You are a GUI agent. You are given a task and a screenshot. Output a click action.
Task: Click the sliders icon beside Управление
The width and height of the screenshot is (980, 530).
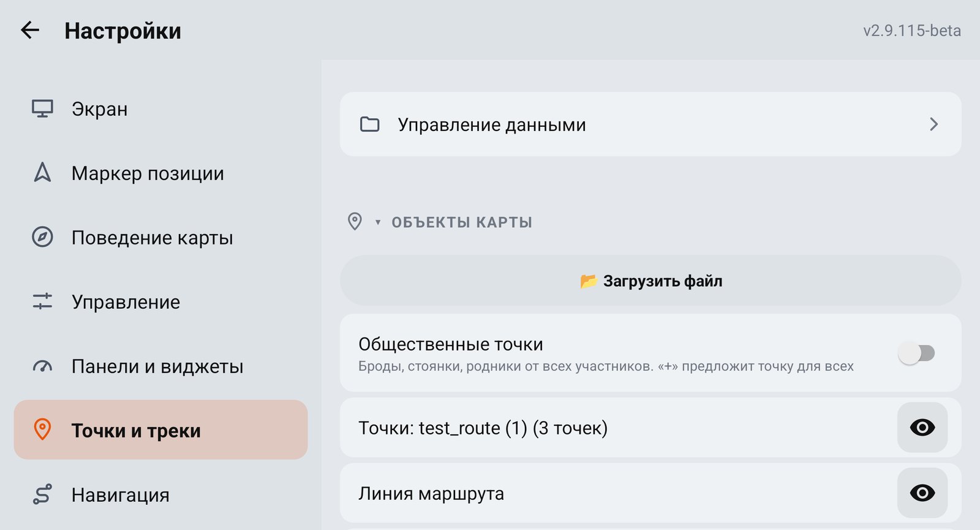coord(42,301)
